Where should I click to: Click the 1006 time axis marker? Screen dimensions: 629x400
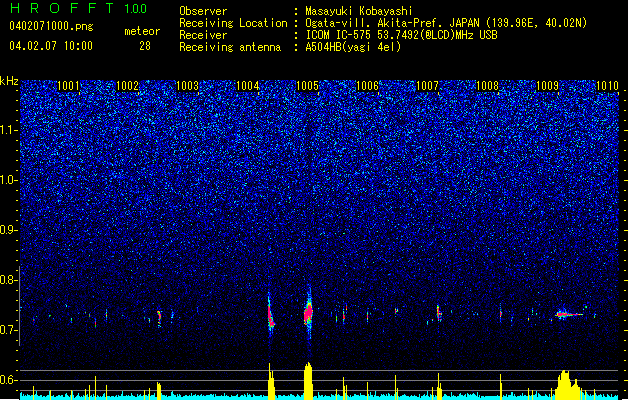pyautogui.click(x=367, y=86)
